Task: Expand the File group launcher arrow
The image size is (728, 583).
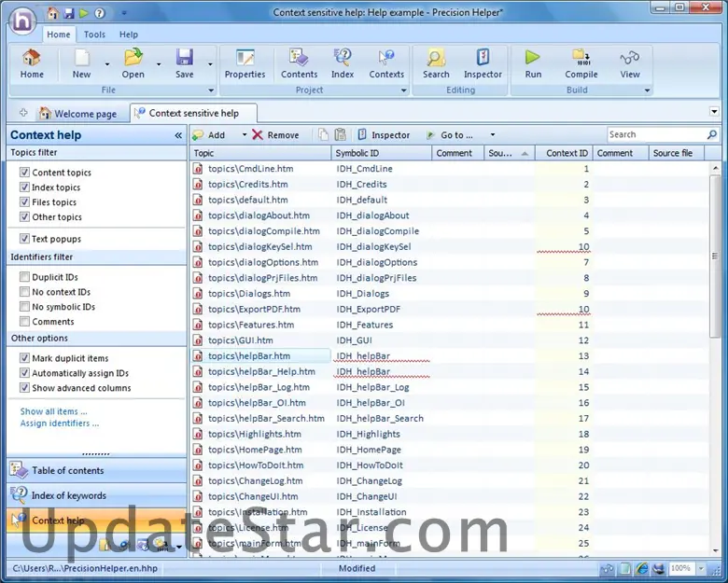Action: point(211,90)
